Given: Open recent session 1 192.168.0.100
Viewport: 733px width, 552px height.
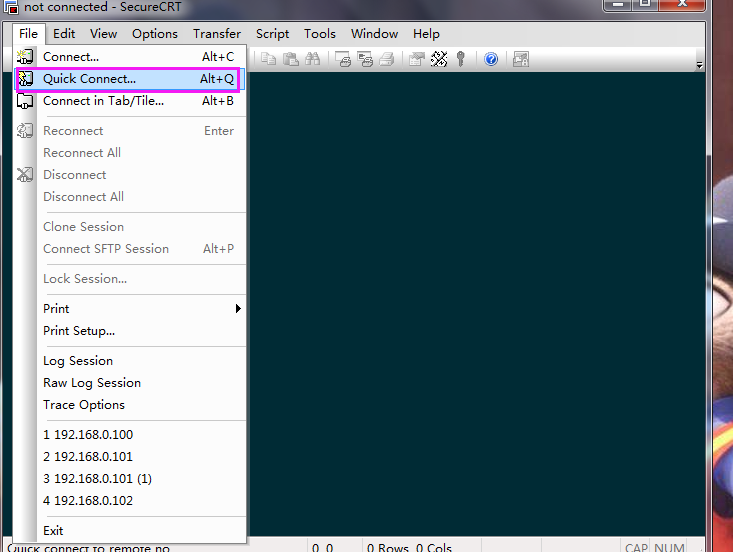Looking at the screenshot, I should click(129, 435).
